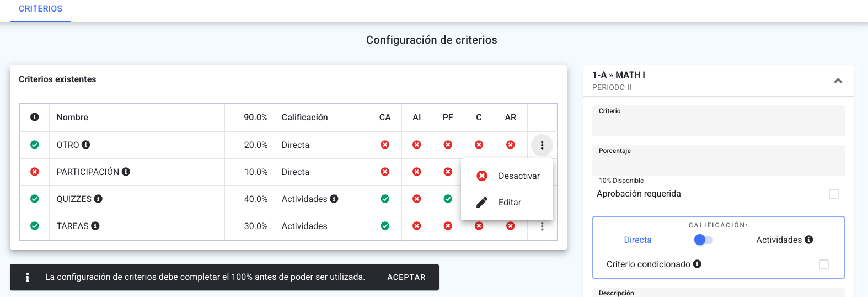The width and height of the screenshot is (868, 297).
Task: Click the info icon beside Actividades in QUIZZES row
Action: click(334, 199)
